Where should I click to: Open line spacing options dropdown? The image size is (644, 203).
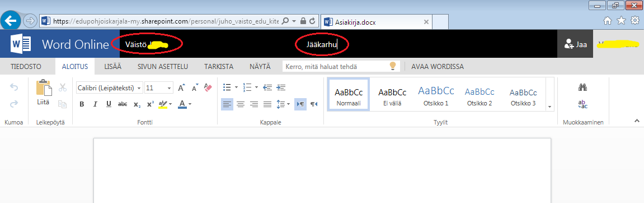(283, 104)
